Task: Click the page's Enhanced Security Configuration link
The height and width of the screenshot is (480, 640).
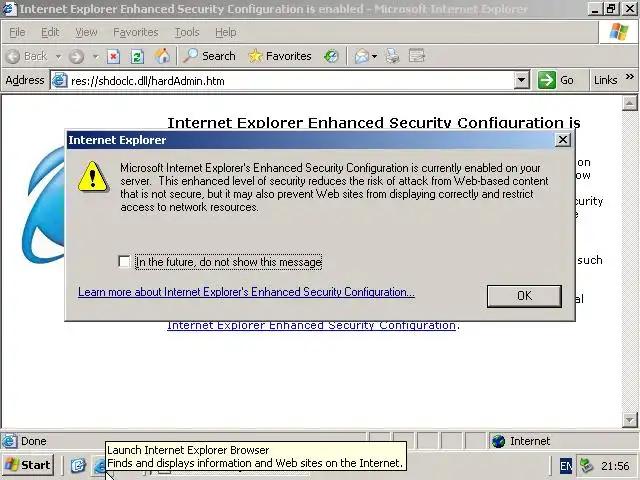Action: (x=311, y=326)
